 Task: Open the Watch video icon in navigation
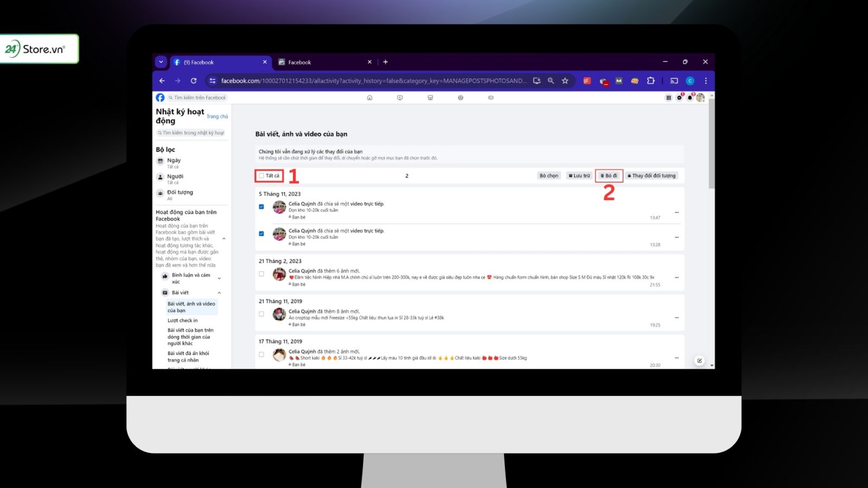pyautogui.click(x=400, y=98)
